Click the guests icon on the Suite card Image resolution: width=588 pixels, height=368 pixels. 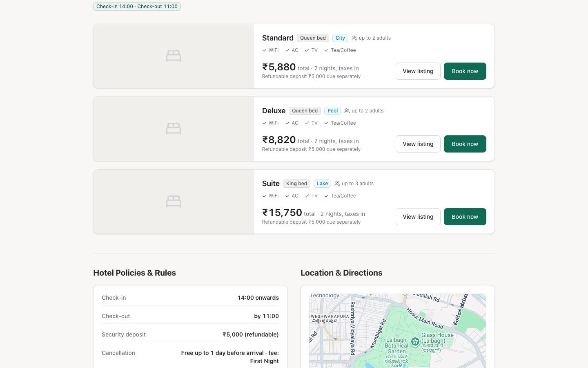337,184
